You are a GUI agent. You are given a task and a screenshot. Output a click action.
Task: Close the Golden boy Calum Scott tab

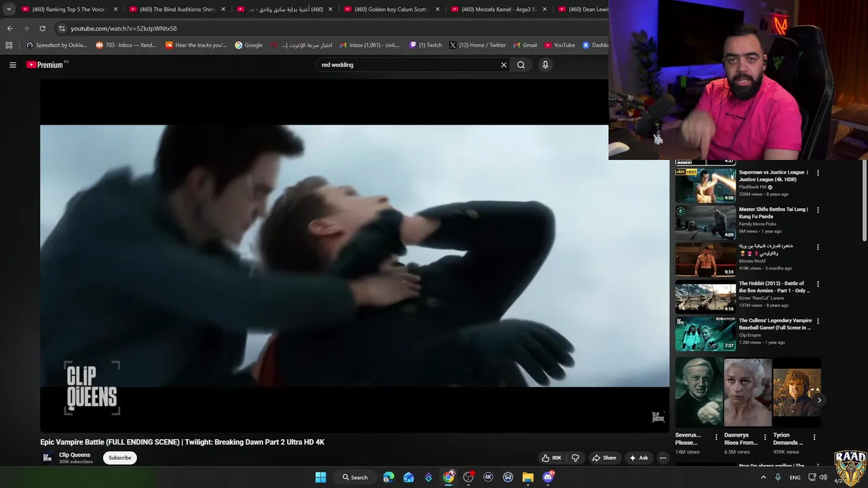coord(437,9)
